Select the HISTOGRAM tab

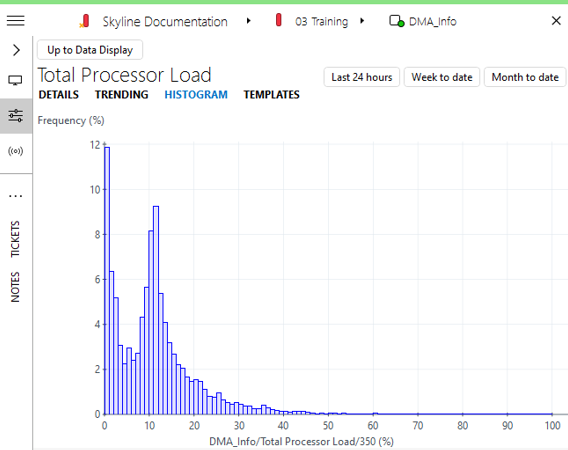[x=196, y=95]
